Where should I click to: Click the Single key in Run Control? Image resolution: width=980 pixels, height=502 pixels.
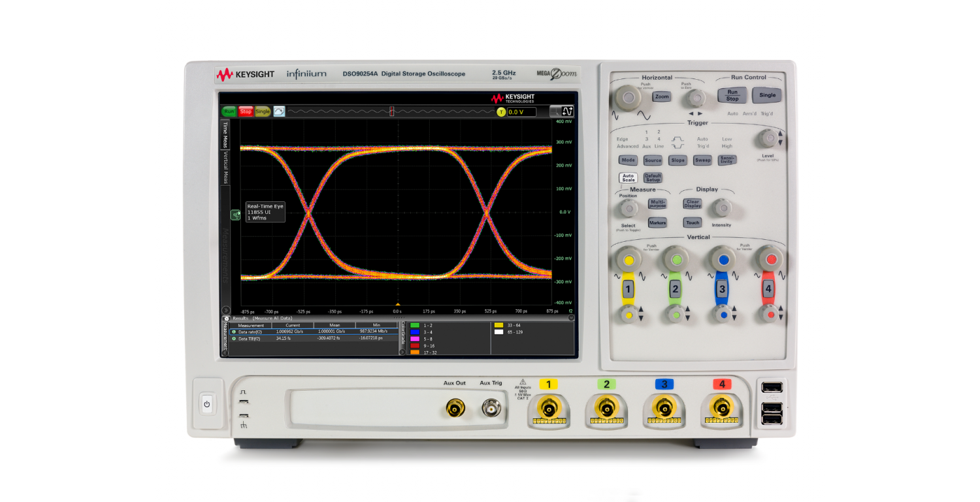pyautogui.click(x=767, y=95)
